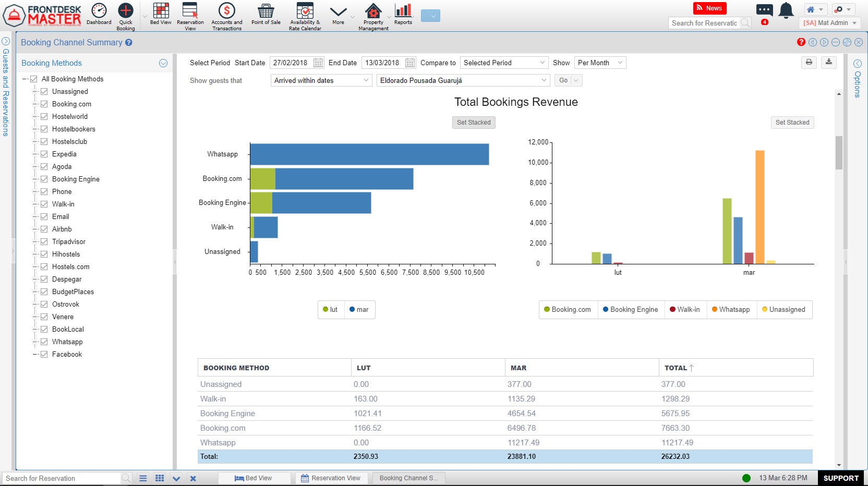The height and width of the screenshot is (486, 868).
Task: Open Accounts and Transactions
Action: click(227, 10)
